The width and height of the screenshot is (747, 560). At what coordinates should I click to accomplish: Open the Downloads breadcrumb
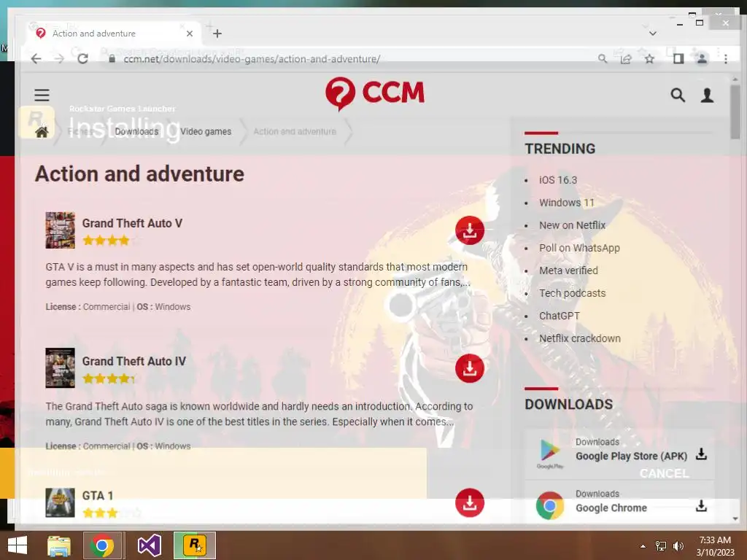pyautogui.click(x=136, y=131)
